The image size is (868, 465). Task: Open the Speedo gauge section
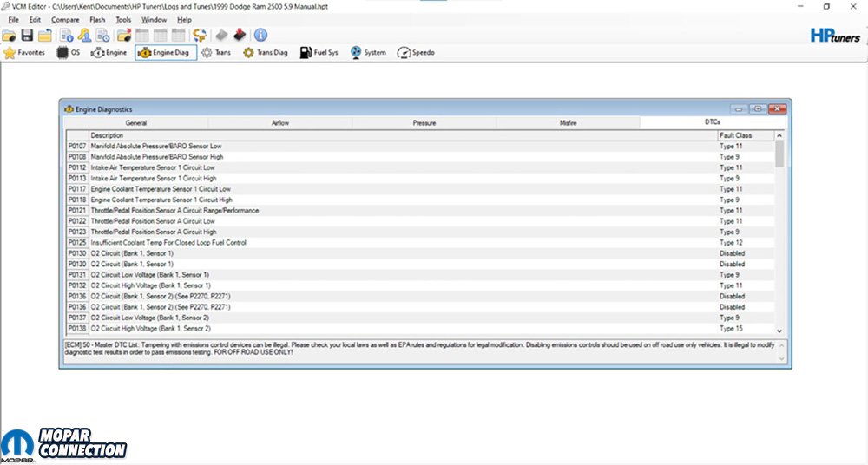tap(416, 53)
